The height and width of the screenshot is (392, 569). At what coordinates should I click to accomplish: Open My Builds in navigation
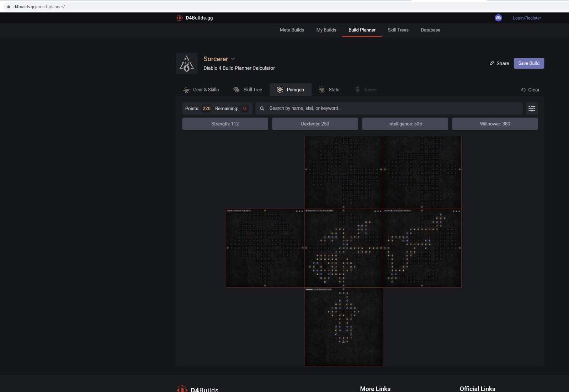(x=326, y=30)
